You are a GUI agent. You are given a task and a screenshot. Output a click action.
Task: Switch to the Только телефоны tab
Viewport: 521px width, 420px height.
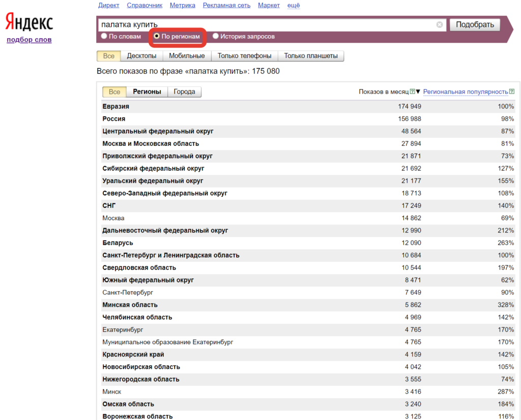tap(244, 56)
